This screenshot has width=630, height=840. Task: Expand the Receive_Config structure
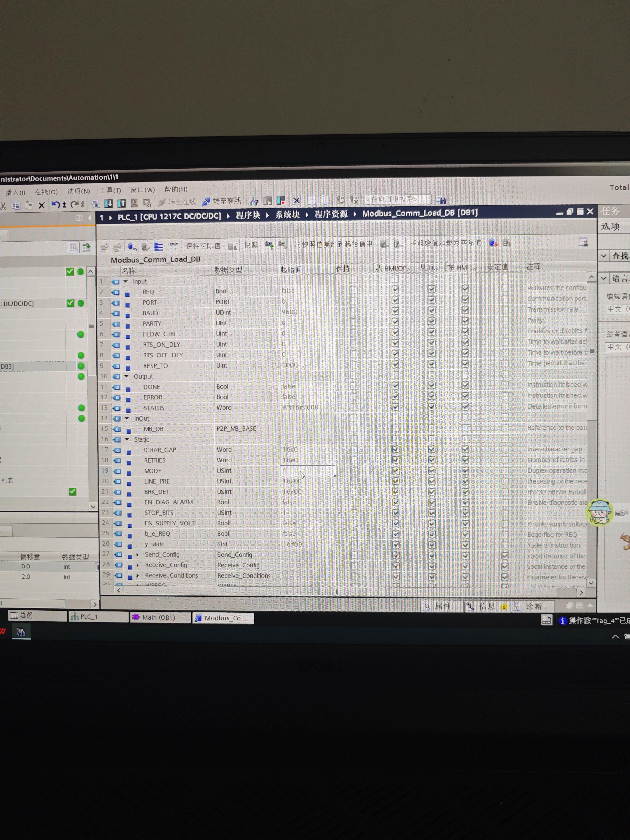[x=137, y=565]
